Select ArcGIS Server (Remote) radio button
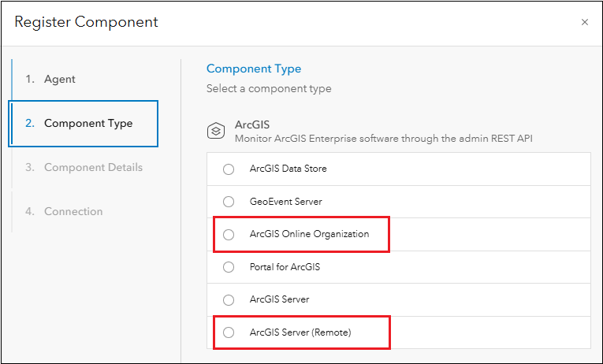The image size is (603, 364). (x=229, y=332)
